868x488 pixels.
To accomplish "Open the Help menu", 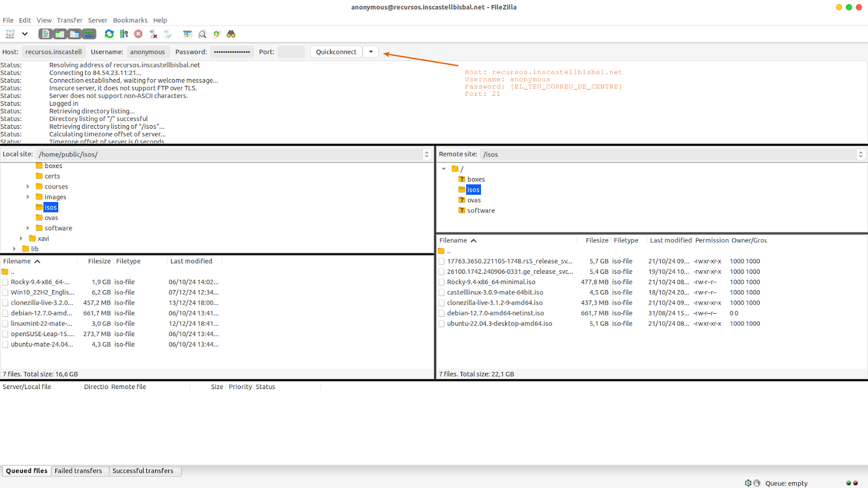I will point(160,20).
